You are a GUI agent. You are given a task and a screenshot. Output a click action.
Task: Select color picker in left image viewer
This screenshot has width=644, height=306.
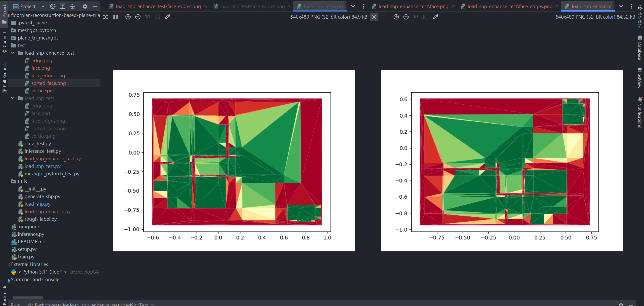pos(167,17)
